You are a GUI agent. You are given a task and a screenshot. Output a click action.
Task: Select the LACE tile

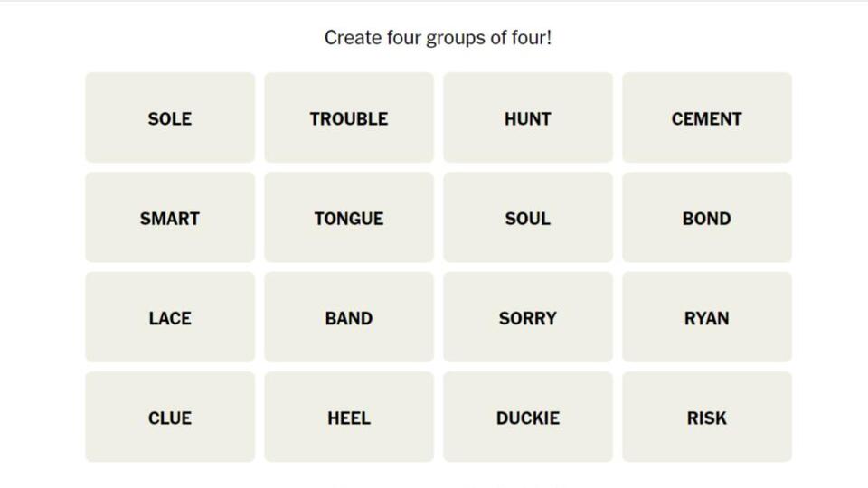(x=170, y=318)
